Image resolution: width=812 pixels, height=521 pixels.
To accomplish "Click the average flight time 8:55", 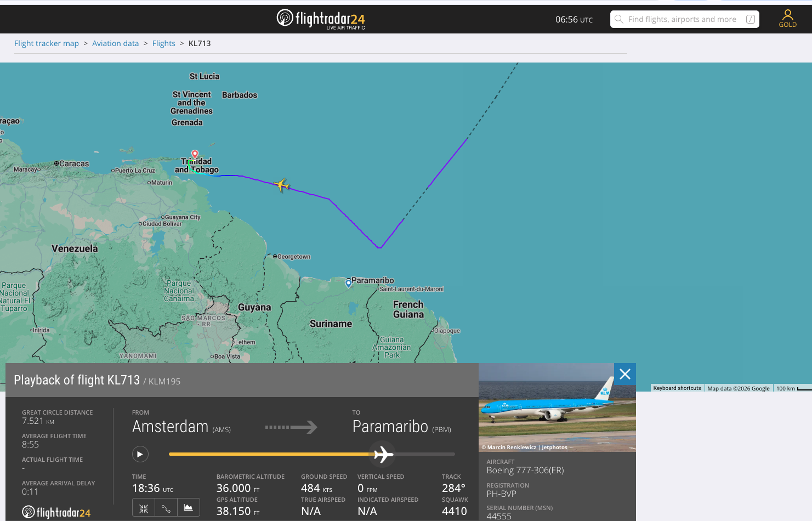I will [x=31, y=445].
